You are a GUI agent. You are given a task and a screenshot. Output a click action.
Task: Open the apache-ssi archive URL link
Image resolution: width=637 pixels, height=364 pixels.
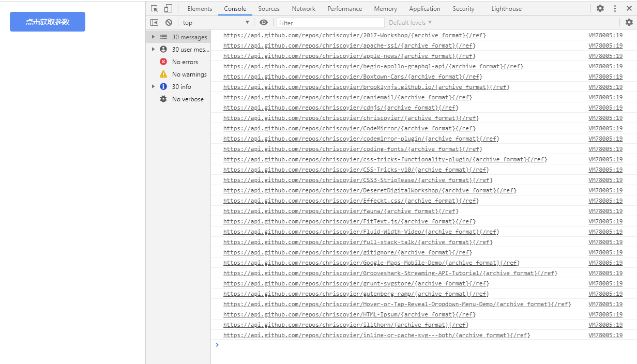point(350,45)
